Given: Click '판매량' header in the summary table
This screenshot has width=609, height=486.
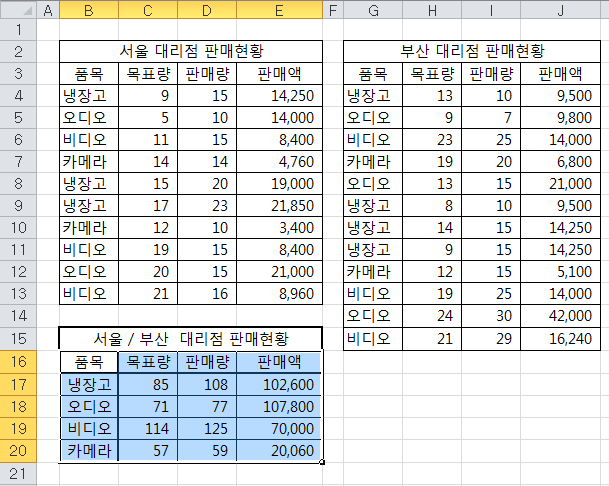Looking at the screenshot, I should click(x=207, y=362).
